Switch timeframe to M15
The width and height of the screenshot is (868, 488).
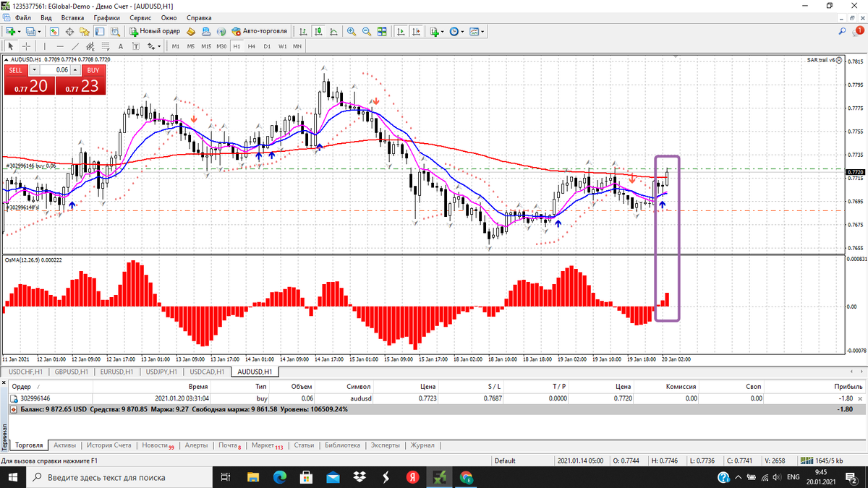[x=206, y=46]
